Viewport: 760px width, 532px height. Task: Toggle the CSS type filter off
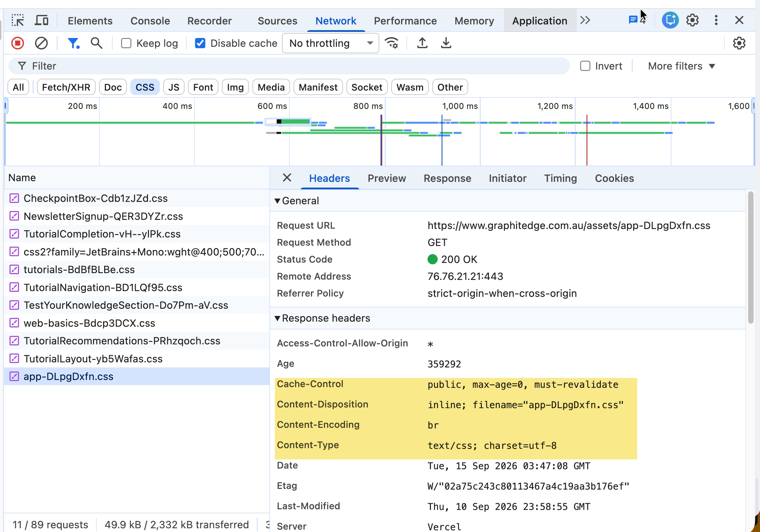(145, 87)
